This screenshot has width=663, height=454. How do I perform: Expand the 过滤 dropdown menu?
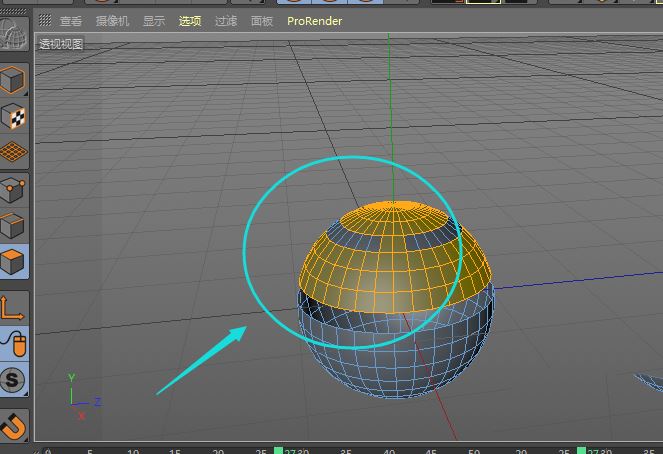[226, 20]
